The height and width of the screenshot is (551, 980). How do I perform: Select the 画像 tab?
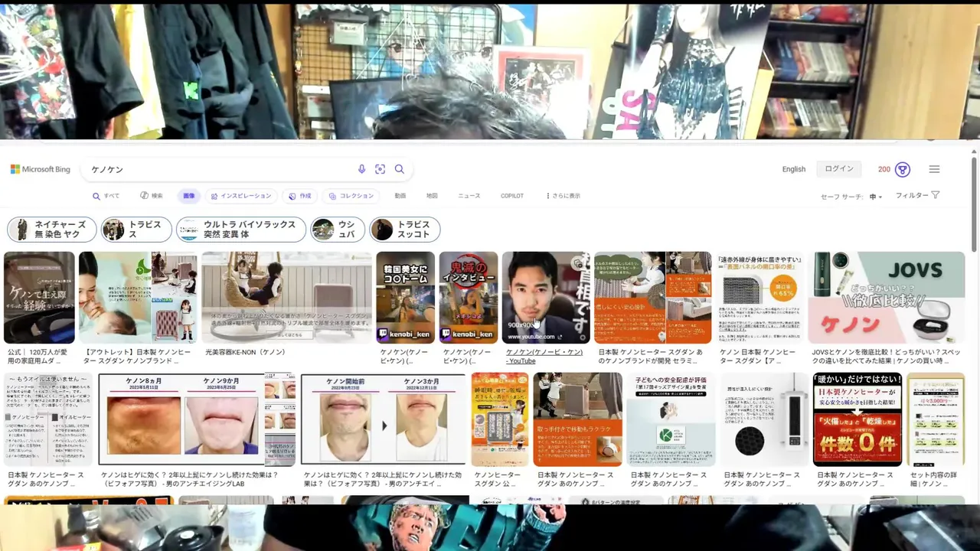(x=188, y=196)
